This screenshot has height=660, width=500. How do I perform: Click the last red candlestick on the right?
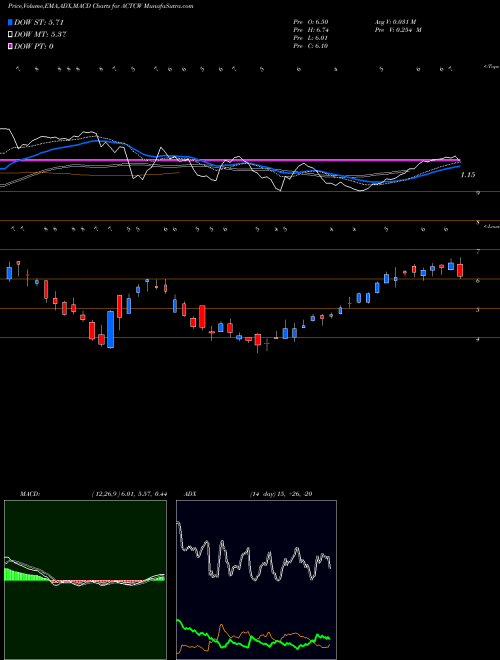tap(460, 270)
